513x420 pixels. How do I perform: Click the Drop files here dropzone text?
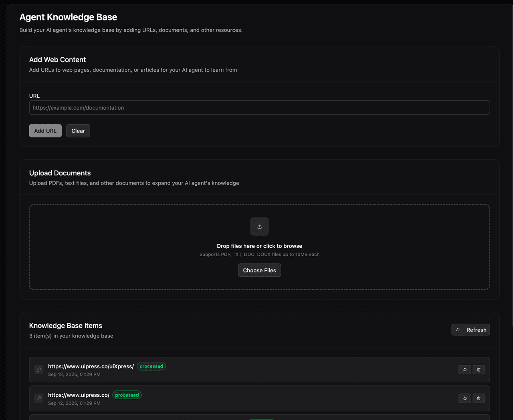point(259,246)
